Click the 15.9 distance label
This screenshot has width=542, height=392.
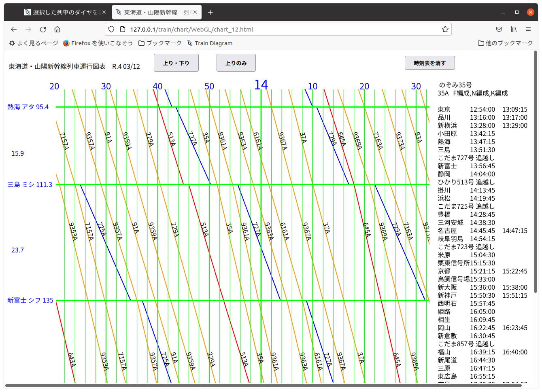pyautogui.click(x=17, y=153)
